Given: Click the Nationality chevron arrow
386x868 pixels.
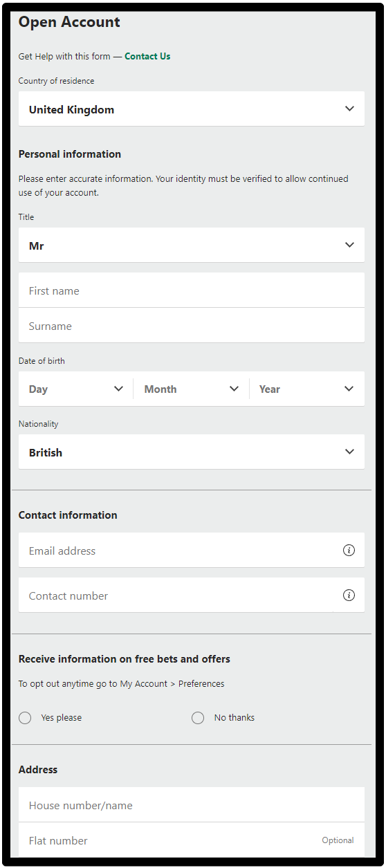Looking at the screenshot, I should click(x=349, y=452).
